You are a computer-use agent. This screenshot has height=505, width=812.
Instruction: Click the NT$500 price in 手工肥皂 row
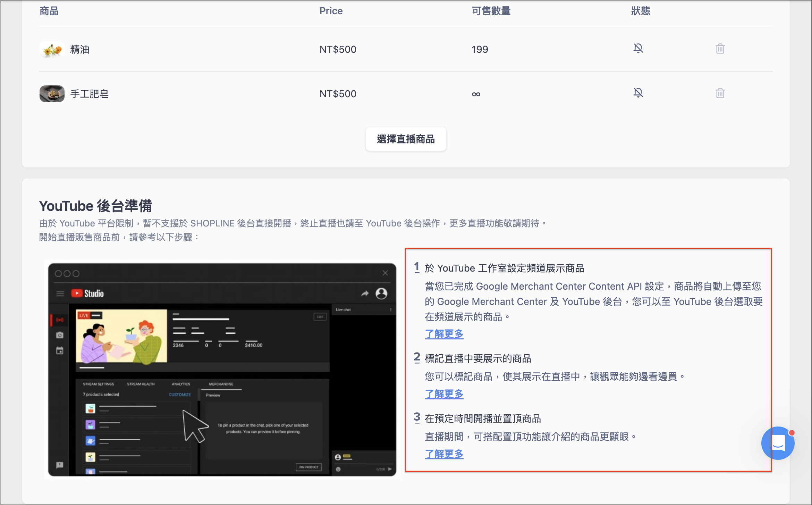click(338, 94)
